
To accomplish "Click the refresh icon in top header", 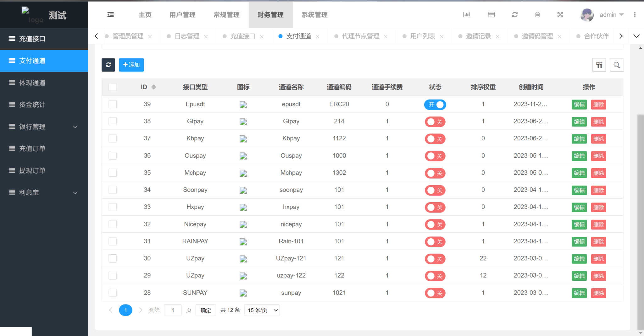I will pyautogui.click(x=515, y=15).
